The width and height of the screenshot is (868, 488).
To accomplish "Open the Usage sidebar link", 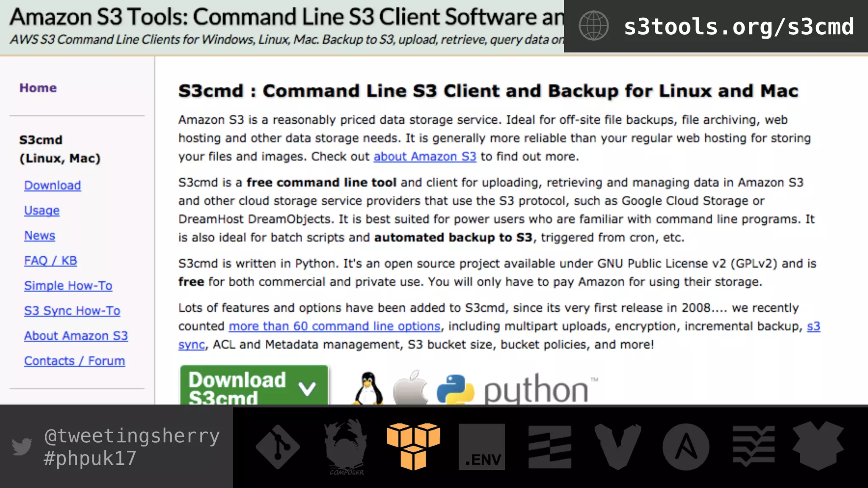I will [42, 211].
